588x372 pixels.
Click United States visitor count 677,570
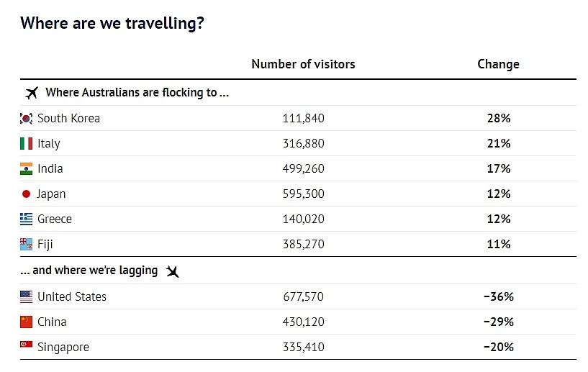pyautogui.click(x=304, y=296)
